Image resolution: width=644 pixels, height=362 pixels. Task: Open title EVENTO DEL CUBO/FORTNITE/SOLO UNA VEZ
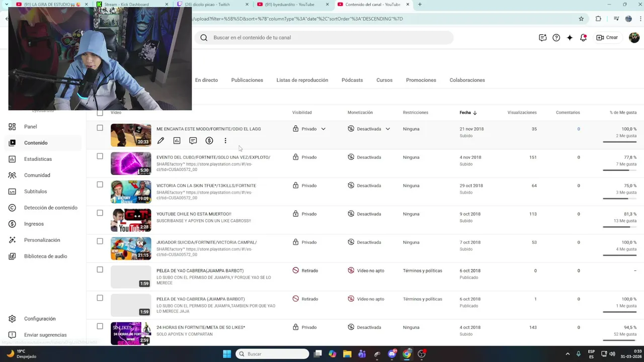213,157
